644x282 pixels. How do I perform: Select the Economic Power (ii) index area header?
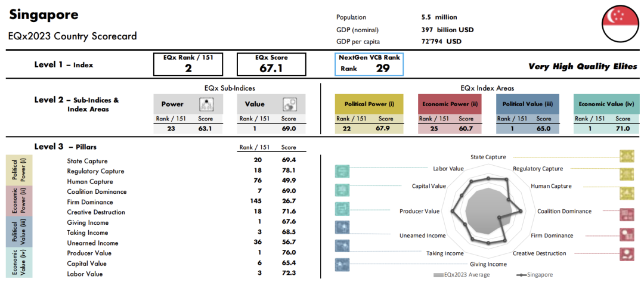[x=451, y=104]
